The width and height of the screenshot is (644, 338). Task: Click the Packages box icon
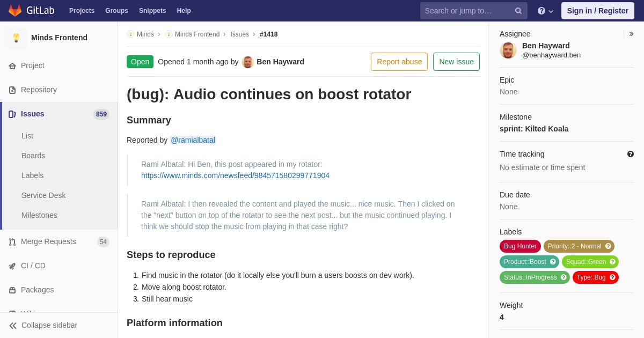tap(12, 290)
